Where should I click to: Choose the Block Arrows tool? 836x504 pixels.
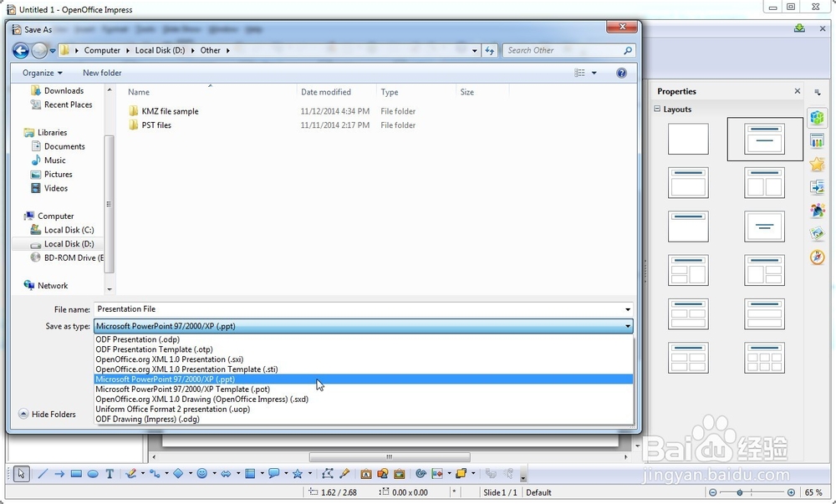click(226, 474)
